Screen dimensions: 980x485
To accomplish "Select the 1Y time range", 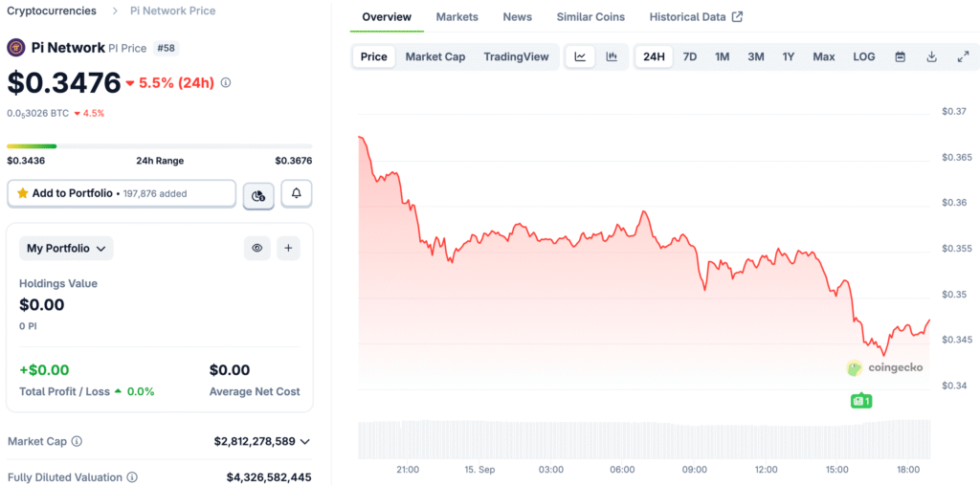I will [x=789, y=56].
